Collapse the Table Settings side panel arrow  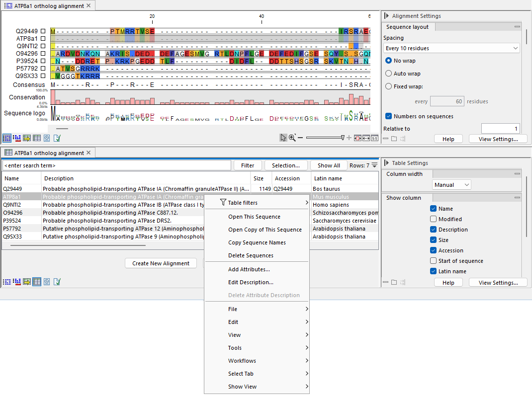386,163
